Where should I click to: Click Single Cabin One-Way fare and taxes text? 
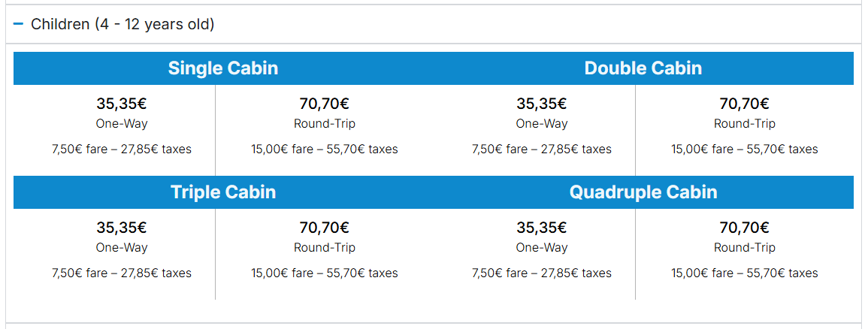click(121, 149)
